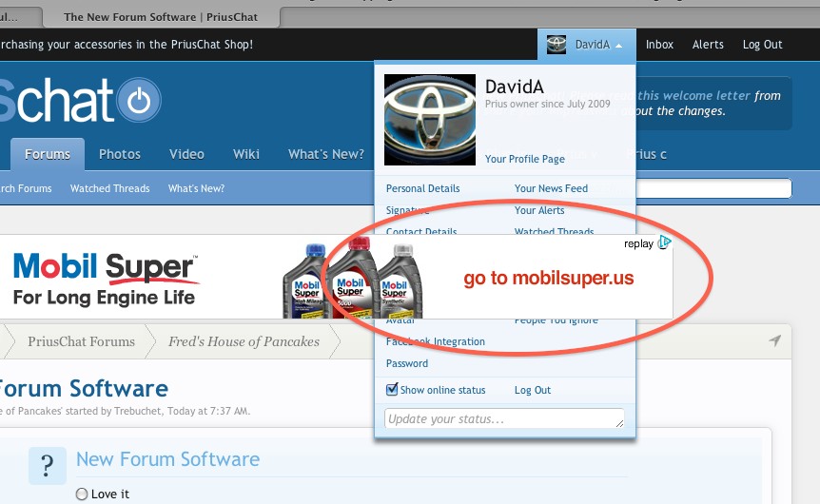Click Log Out in the account menu

pos(533,390)
